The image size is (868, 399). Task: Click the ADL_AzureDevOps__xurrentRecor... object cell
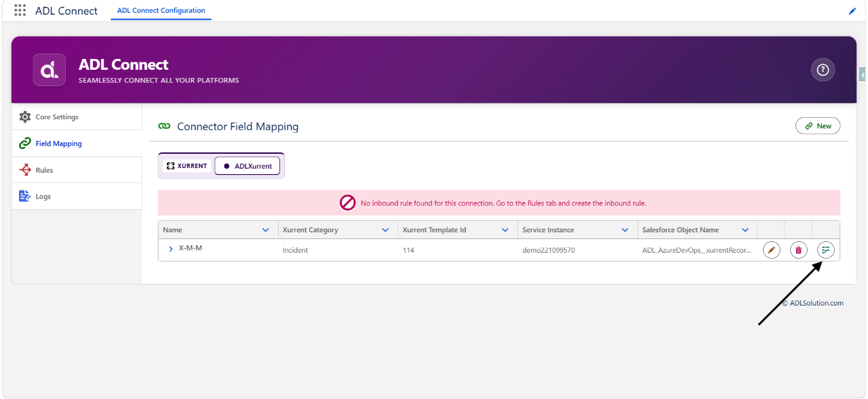[696, 251]
